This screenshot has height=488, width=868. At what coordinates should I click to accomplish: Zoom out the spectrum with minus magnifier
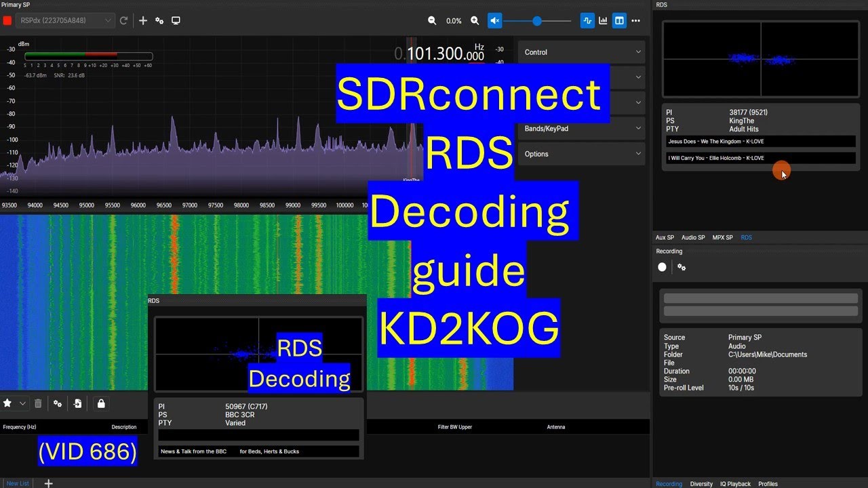point(432,21)
